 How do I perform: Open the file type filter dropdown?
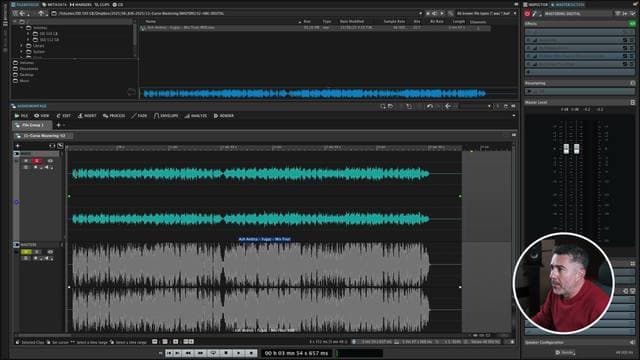tap(486, 13)
